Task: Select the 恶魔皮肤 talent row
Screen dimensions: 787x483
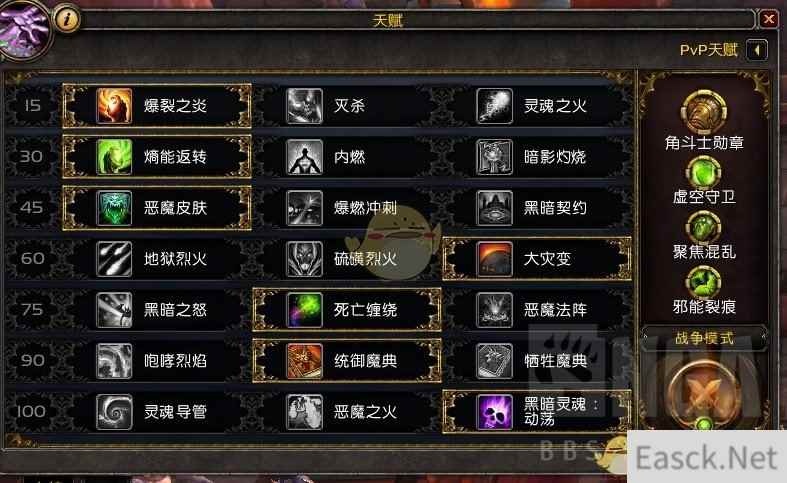Action: point(157,208)
